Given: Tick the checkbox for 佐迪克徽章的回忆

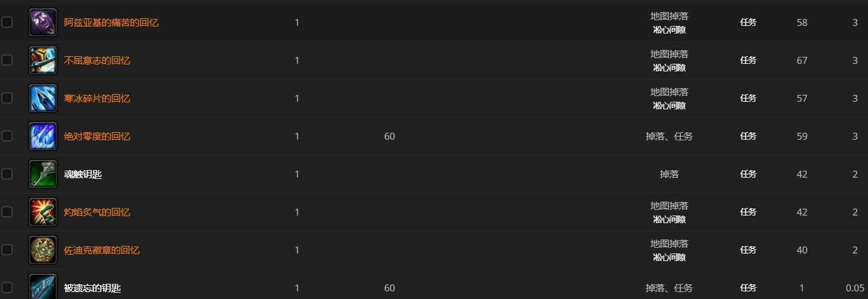Looking at the screenshot, I should point(7,250).
